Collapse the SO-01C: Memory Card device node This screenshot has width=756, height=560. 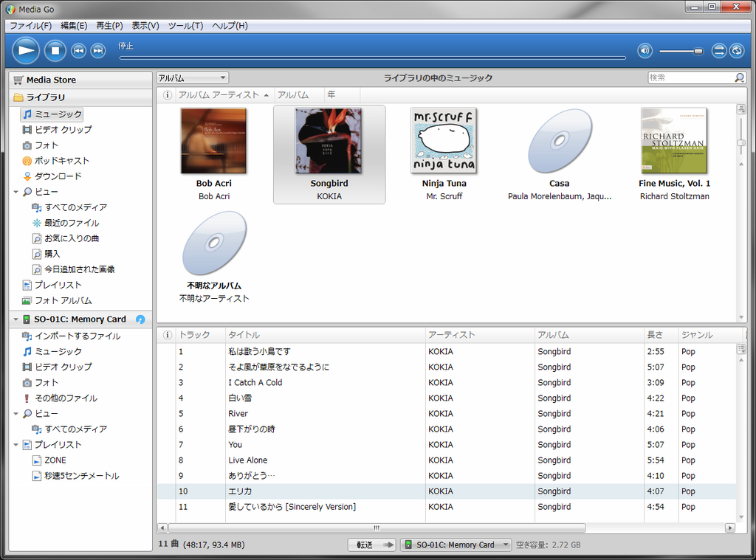click(16, 319)
